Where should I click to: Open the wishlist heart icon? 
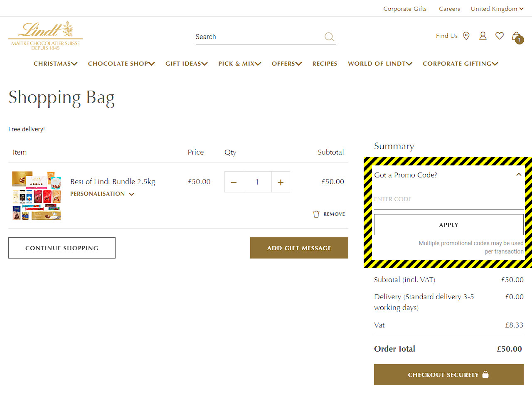pyautogui.click(x=500, y=36)
